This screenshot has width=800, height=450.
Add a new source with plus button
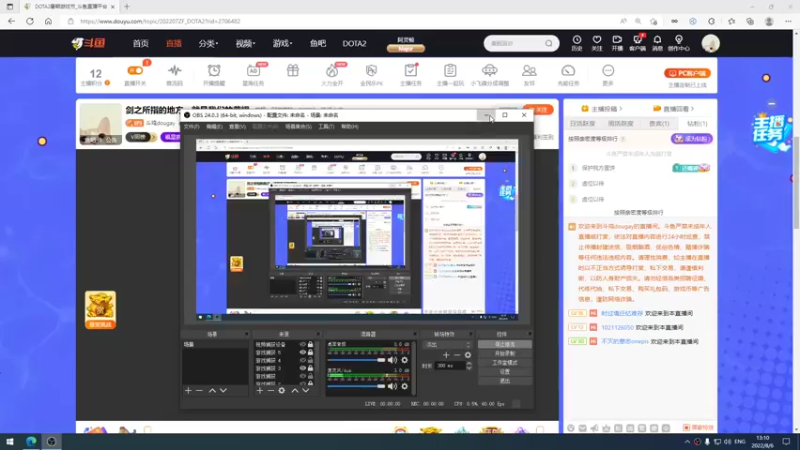click(260, 390)
